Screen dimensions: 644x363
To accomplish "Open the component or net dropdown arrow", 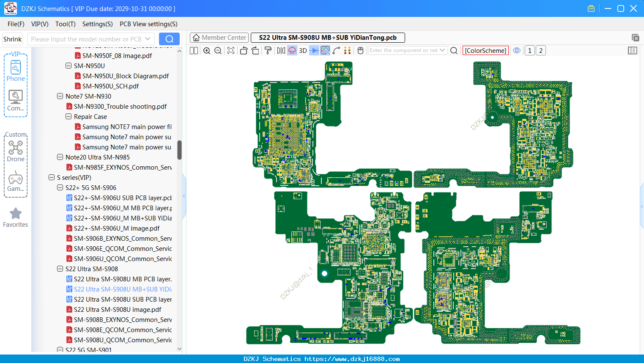I will coord(442,50).
